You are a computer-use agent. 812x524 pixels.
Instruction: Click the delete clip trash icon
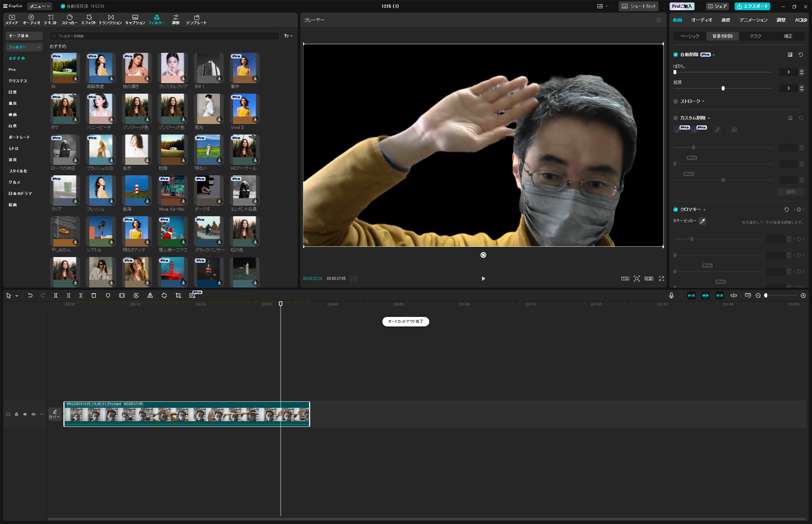(x=94, y=295)
